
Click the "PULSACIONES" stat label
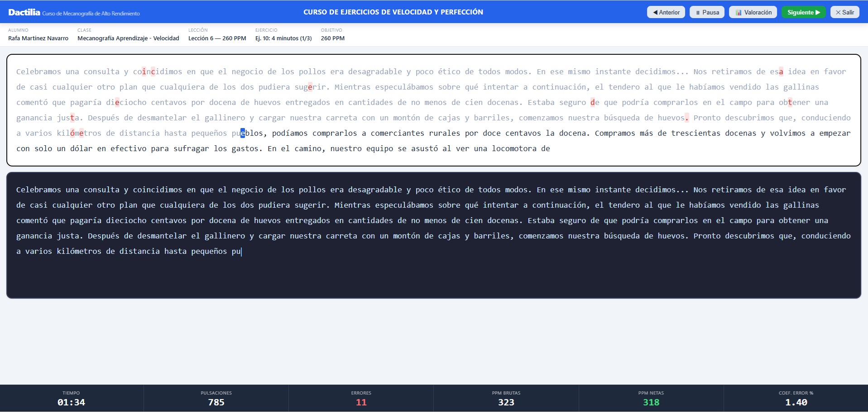pos(216,393)
